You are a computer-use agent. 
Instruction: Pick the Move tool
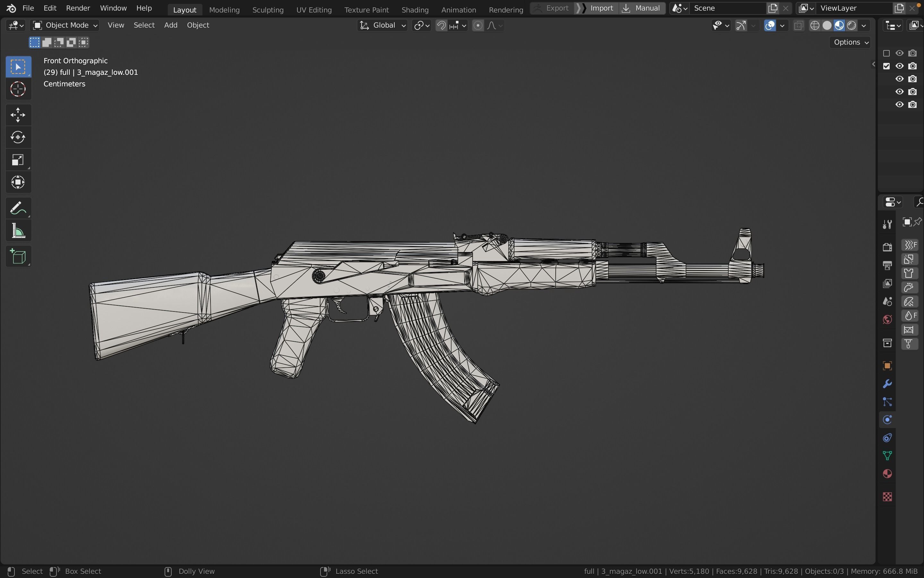pos(18,115)
